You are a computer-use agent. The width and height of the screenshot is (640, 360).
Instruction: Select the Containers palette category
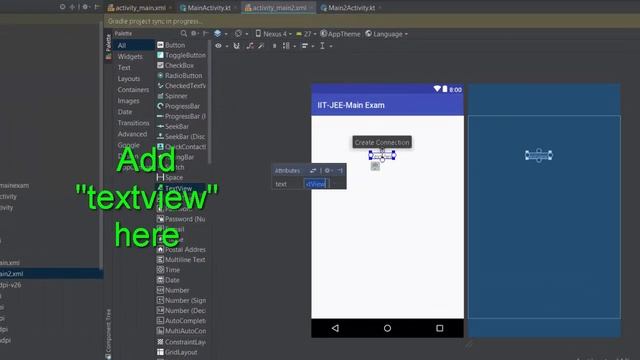tap(133, 89)
